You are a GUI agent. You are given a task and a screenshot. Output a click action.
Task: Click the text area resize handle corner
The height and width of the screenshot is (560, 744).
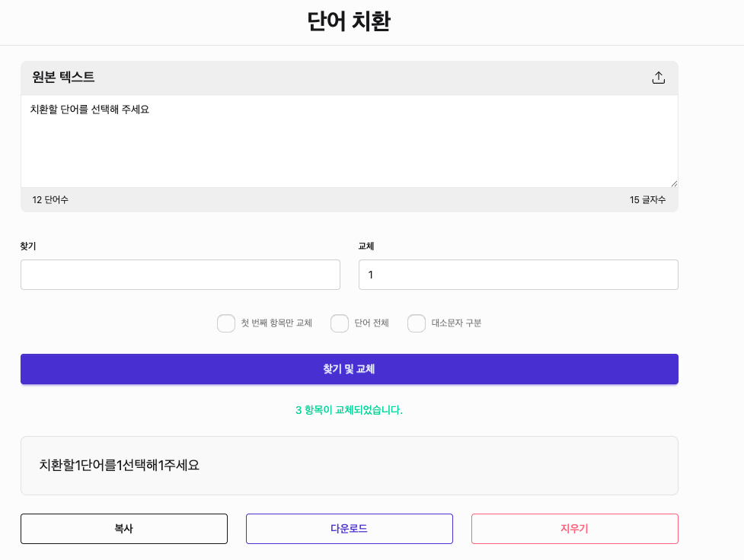click(x=674, y=183)
